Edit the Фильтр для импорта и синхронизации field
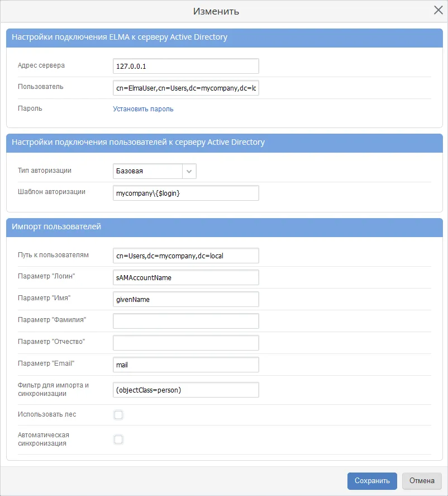This screenshot has height=496, width=448. [185, 389]
